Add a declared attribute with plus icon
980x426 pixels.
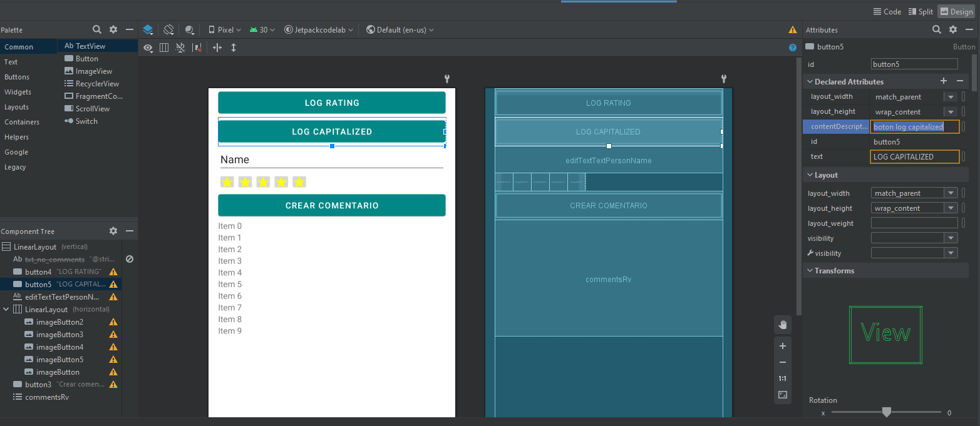click(x=944, y=81)
